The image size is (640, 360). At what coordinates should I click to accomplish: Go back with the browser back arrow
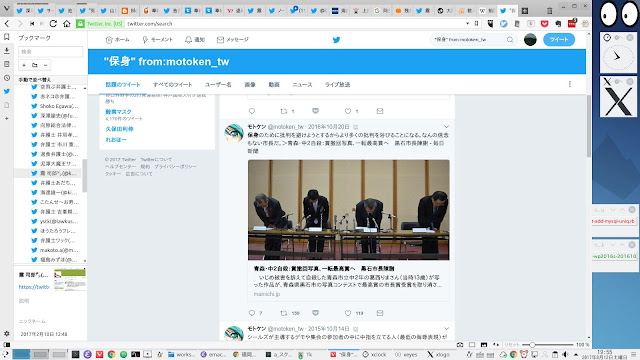(7, 24)
